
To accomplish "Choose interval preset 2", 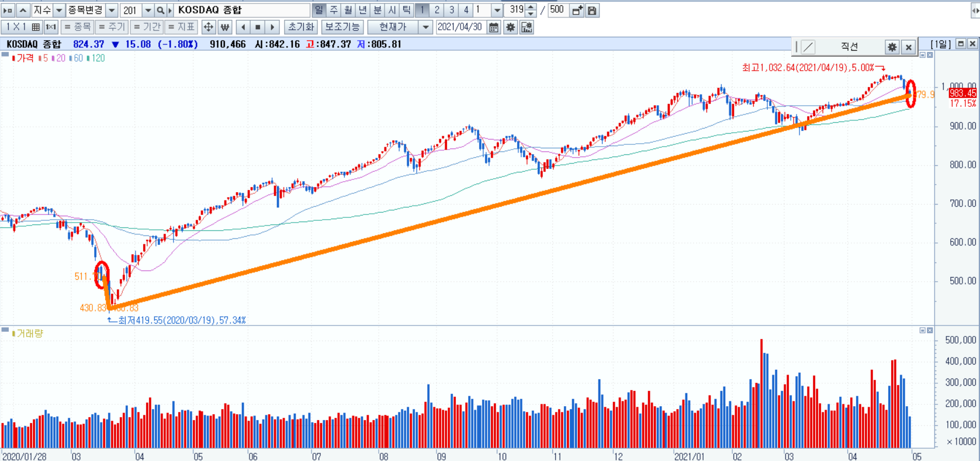I will [x=437, y=10].
